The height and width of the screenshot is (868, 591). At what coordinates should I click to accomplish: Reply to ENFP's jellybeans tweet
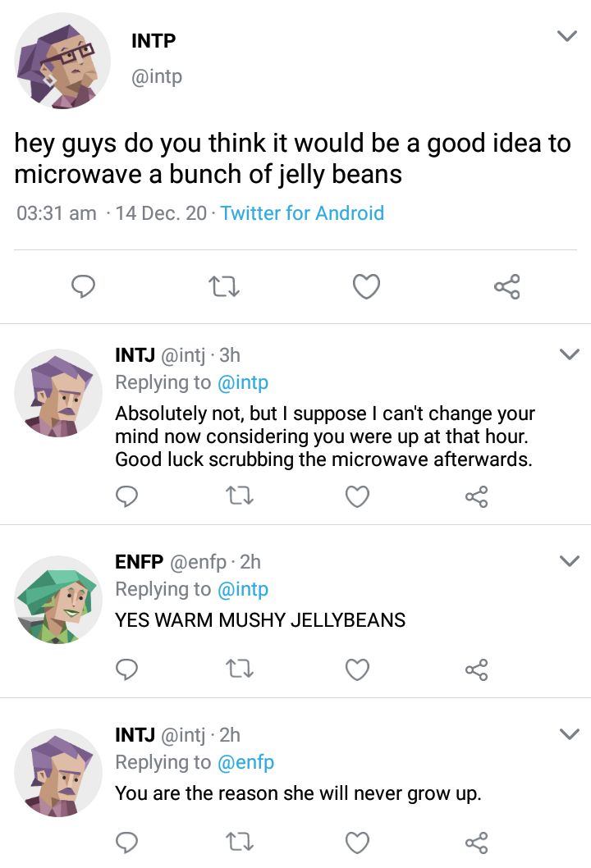[x=126, y=670]
